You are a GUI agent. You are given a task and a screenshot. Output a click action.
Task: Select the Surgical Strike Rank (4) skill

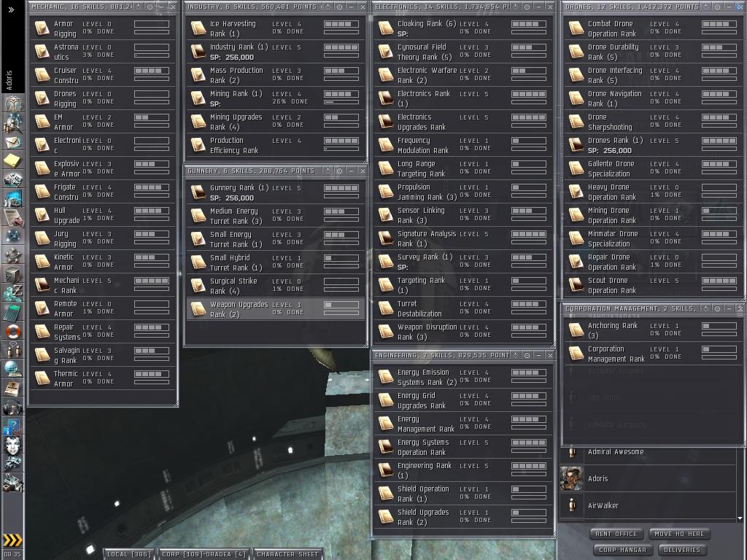[275, 286]
